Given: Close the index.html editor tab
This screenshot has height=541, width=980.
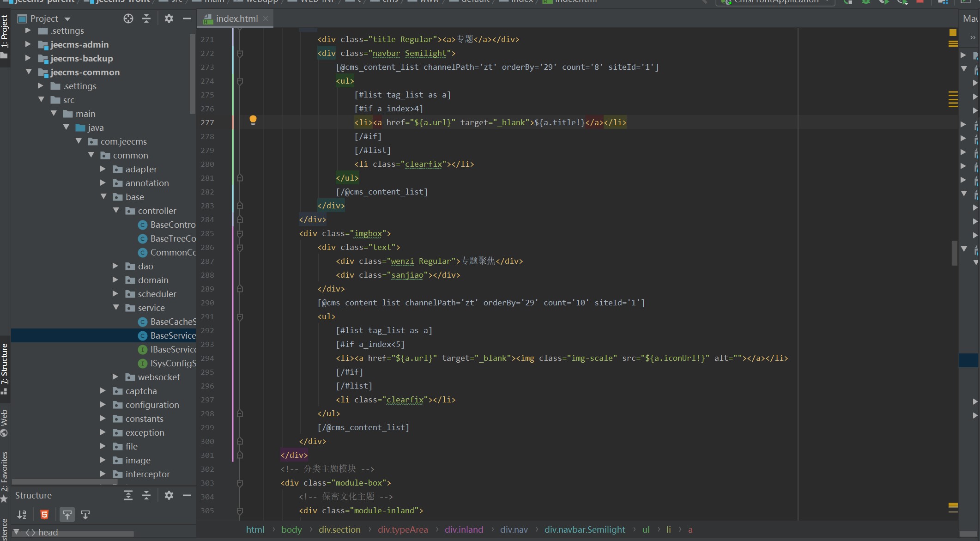Looking at the screenshot, I should [x=266, y=18].
